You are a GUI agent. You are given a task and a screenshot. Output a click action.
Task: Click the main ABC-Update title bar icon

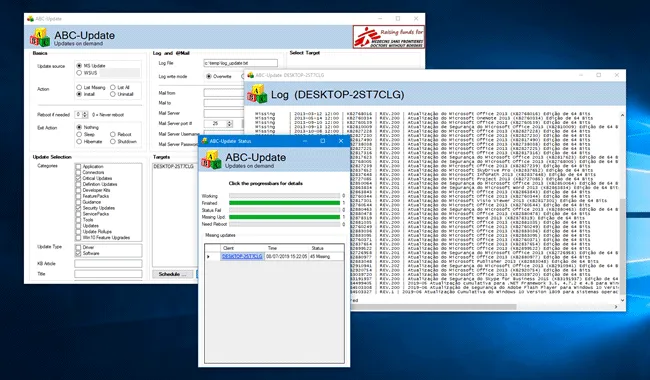click(30, 19)
